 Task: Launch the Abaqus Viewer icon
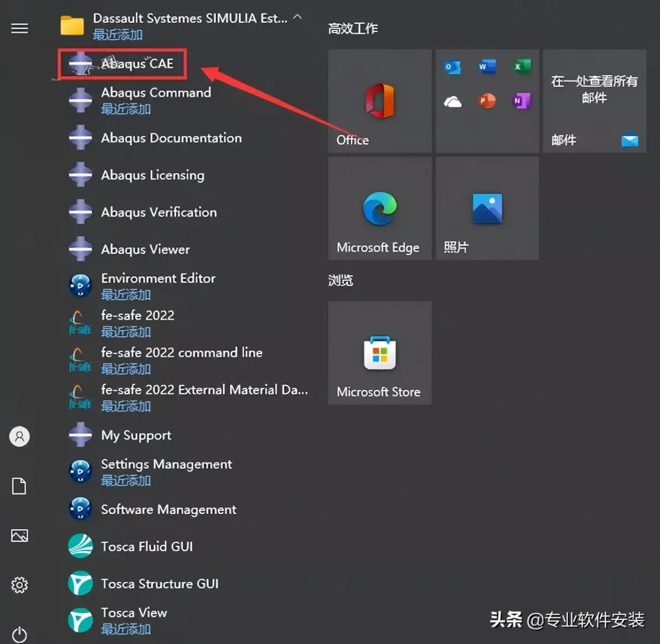[80, 248]
